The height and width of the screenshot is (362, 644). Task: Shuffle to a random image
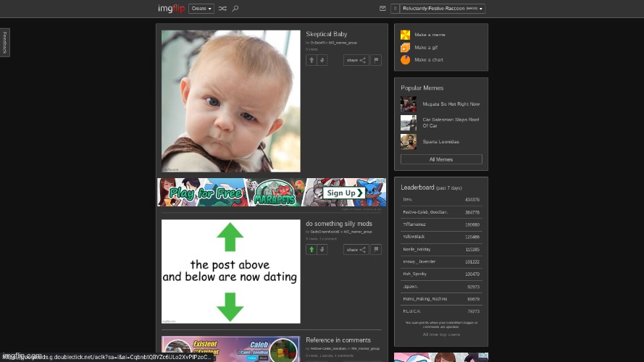(222, 8)
